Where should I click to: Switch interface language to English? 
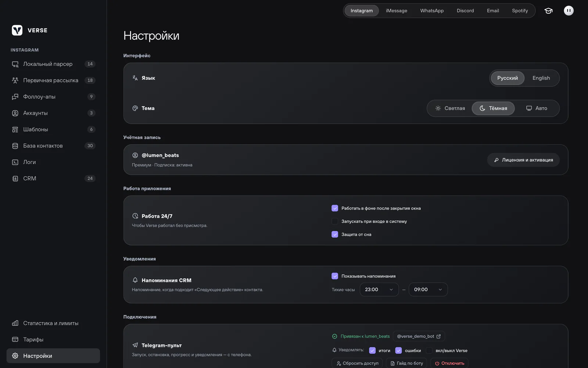[541, 78]
